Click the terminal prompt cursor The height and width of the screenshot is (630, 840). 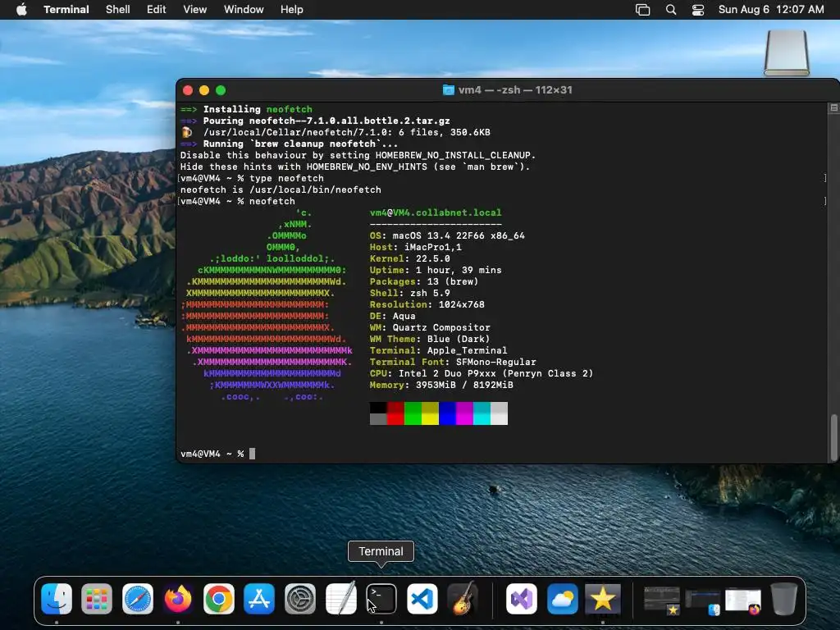coord(253,454)
